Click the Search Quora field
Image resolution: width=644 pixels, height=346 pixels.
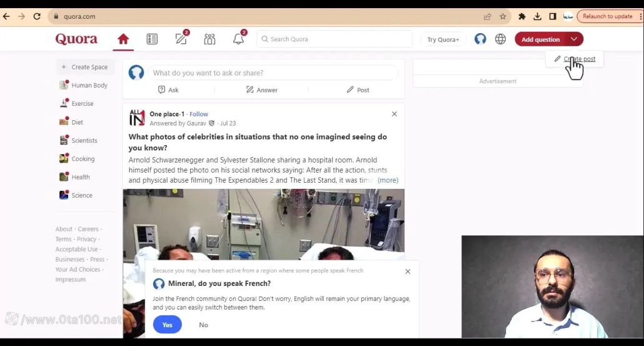point(335,39)
